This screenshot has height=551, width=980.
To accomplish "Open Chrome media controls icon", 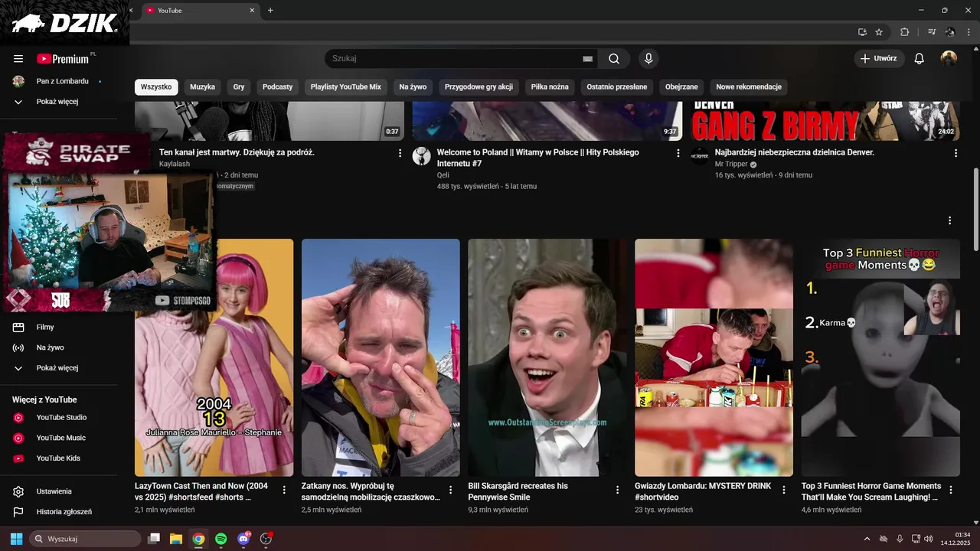I will 932,31.
